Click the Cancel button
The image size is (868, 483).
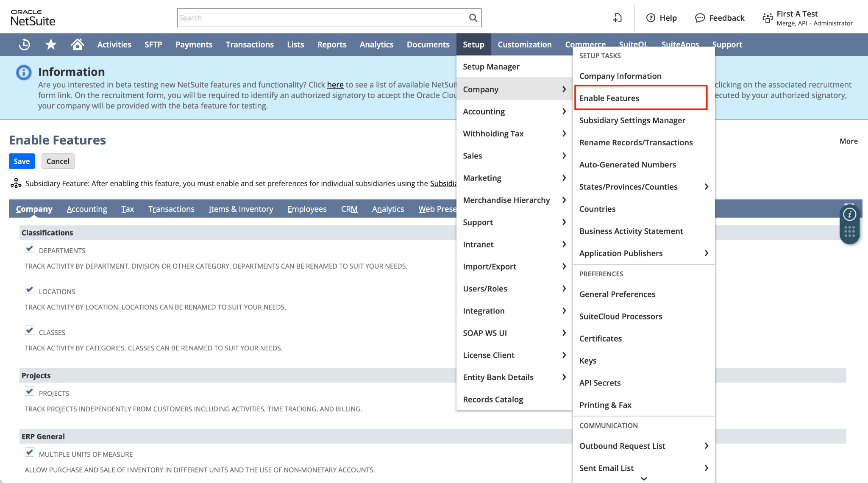pyautogui.click(x=58, y=161)
